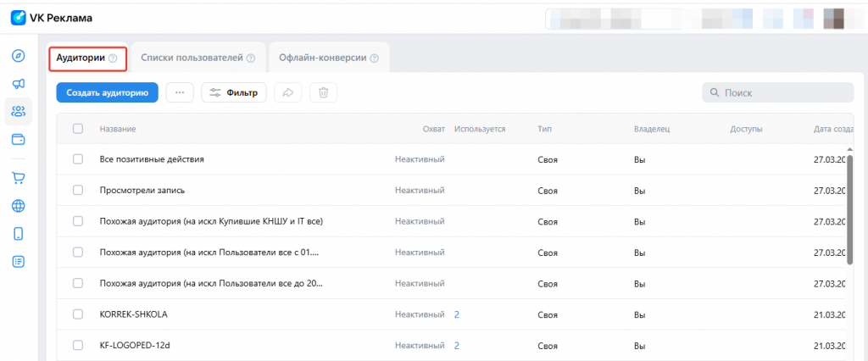The image size is (868, 361).
Task: Click the share arrow toolbar icon
Action: tap(288, 92)
